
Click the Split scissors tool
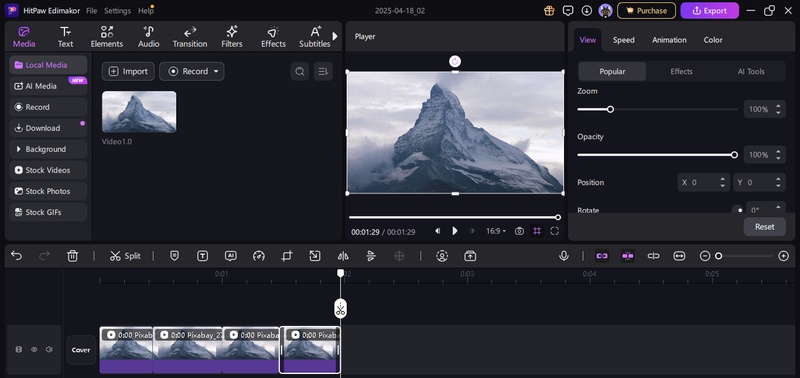tap(125, 256)
